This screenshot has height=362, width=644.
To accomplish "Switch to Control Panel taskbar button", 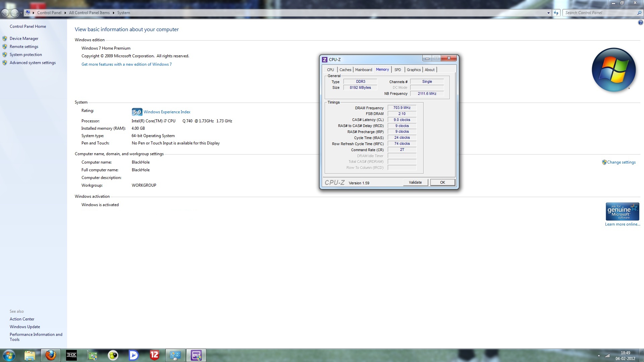I will point(175,355).
